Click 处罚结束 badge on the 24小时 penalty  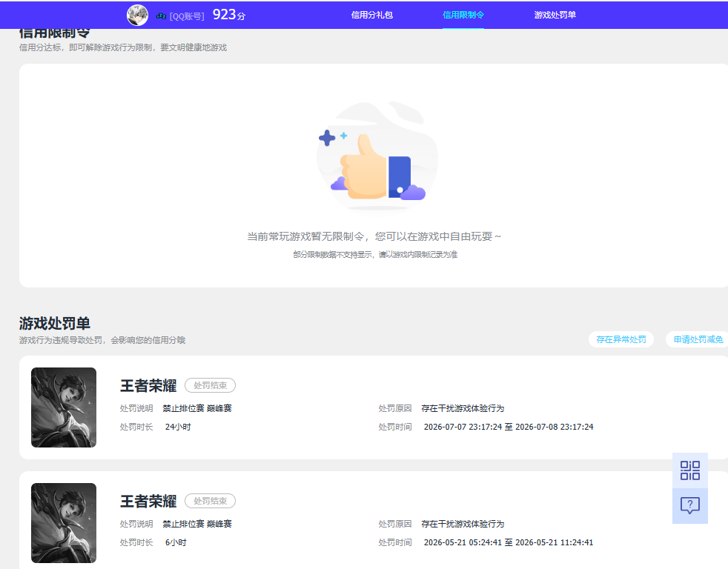[211, 385]
